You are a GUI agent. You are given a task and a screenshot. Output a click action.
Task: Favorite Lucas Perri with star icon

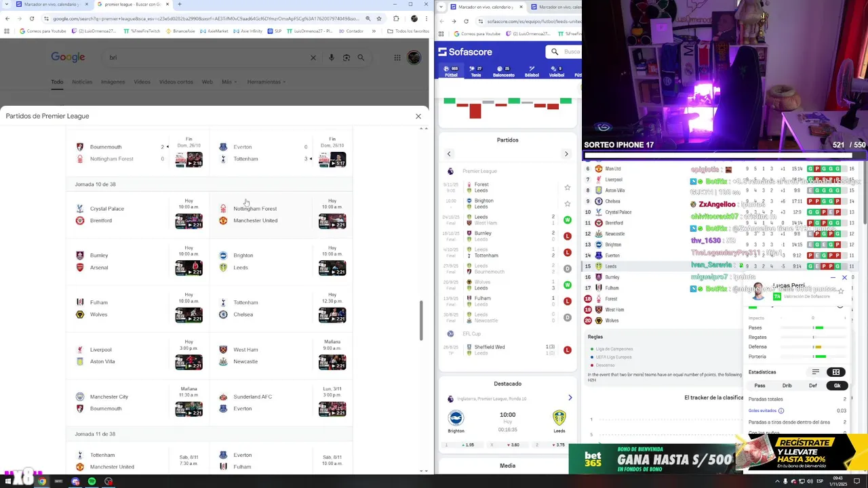tap(841, 291)
